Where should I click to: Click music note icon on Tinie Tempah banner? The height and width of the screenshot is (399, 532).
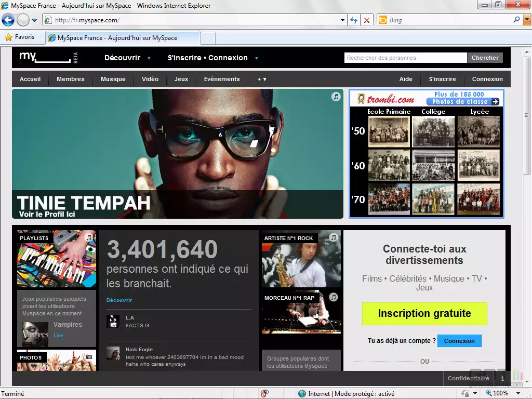(336, 97)
